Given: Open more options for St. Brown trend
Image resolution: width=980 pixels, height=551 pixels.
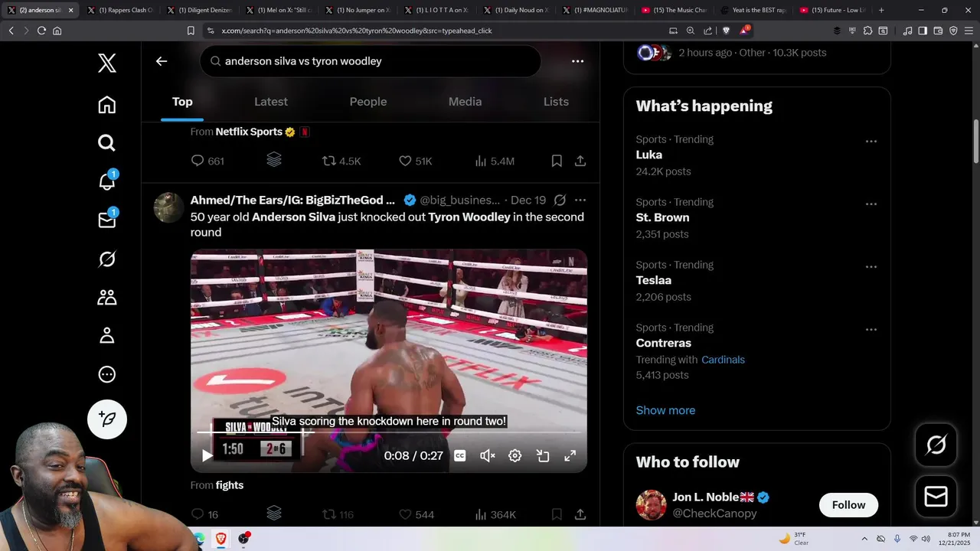Looking at the screenshot, I should pyautogui.click(x=871, y=204).
